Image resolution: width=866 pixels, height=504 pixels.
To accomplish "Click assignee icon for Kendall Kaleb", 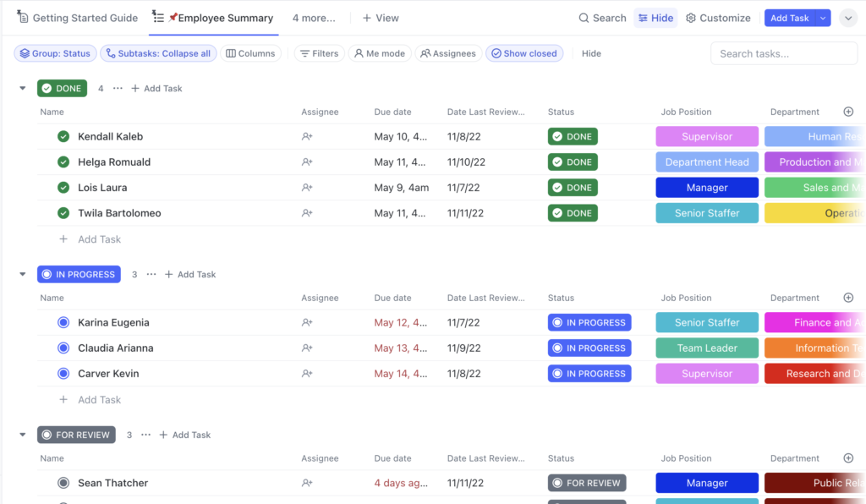I will (x=307, y=137).
